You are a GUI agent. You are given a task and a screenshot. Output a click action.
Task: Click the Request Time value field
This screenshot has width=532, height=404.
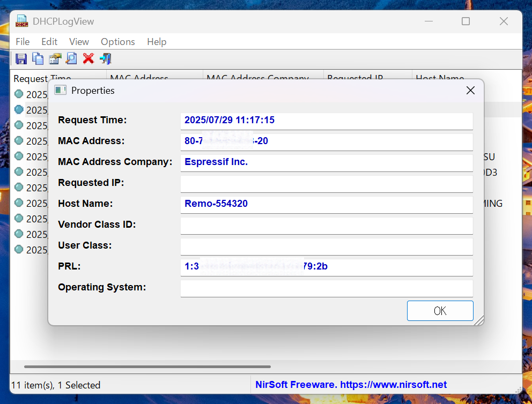327,121
